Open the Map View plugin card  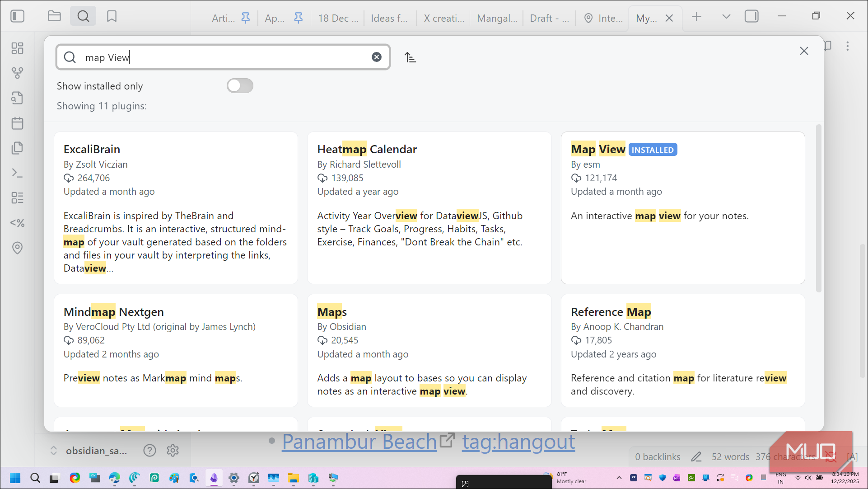pyautogui.click(x=683, y=208)
